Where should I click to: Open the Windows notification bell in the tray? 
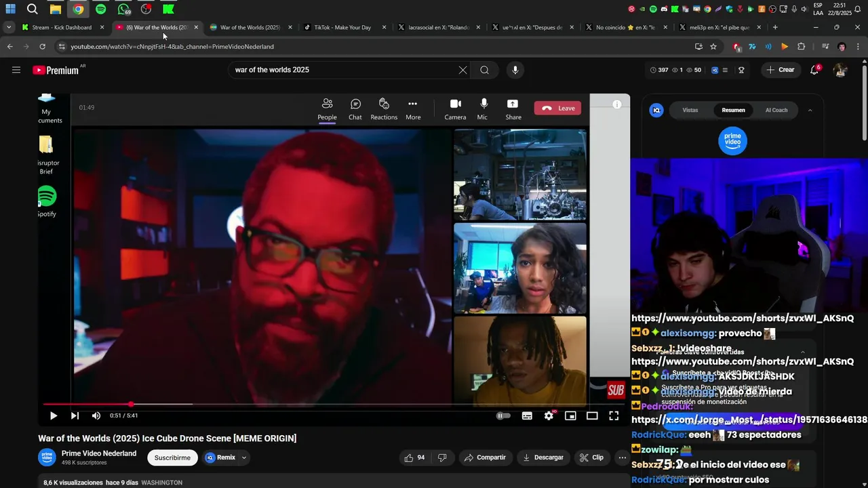point(858,9)
